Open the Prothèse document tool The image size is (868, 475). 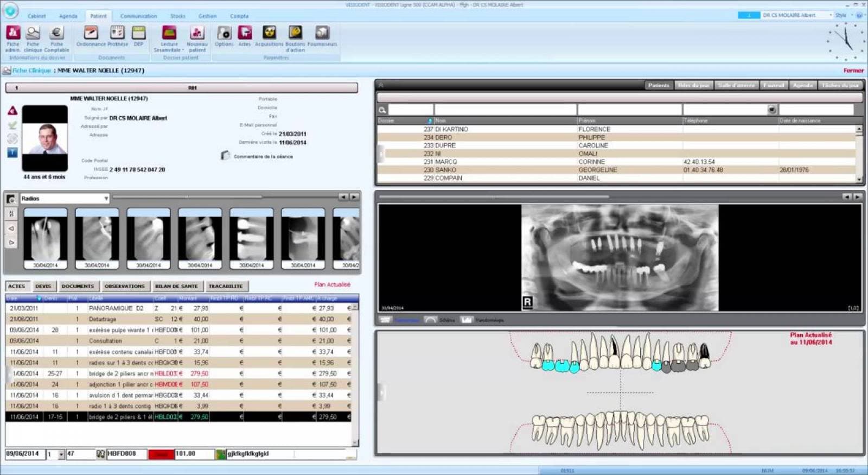[117, 34]
